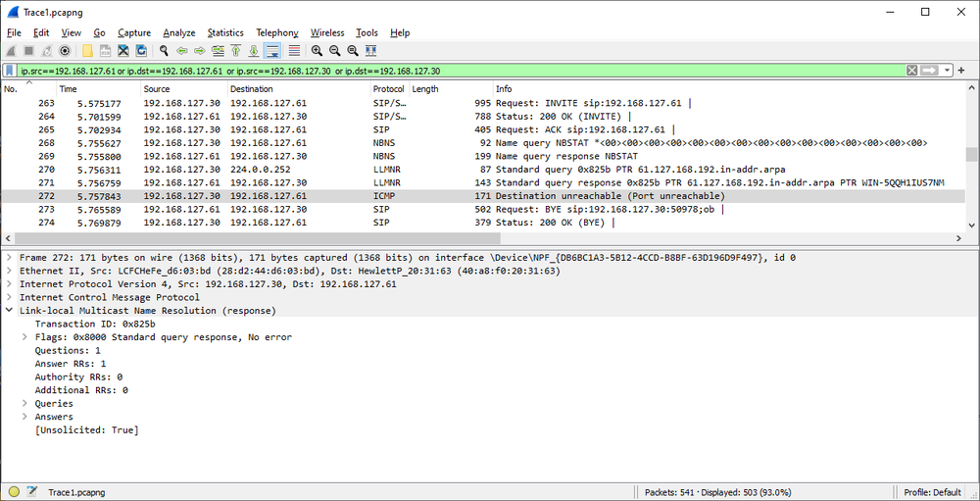The height and width of the screenshot is (501, 980).
Task: Toggle colorize packet list icon
Action: coord(294,51)
